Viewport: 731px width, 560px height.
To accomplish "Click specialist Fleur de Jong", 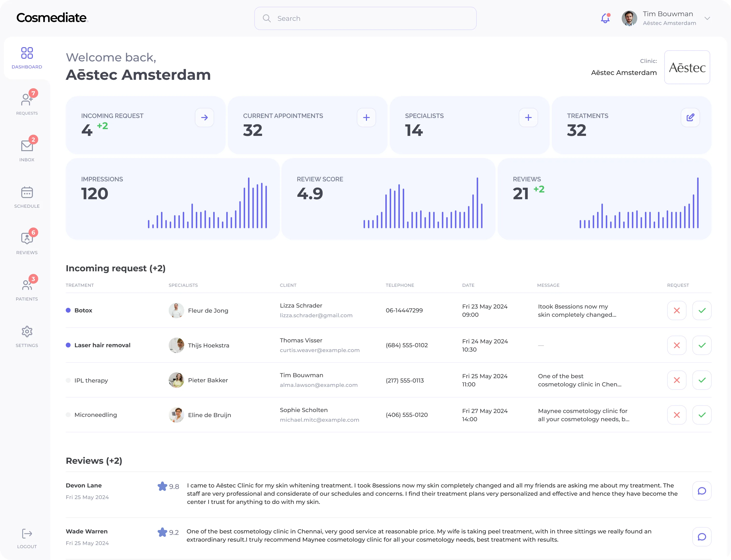I will pyautogui.click(x=208, y=310).
